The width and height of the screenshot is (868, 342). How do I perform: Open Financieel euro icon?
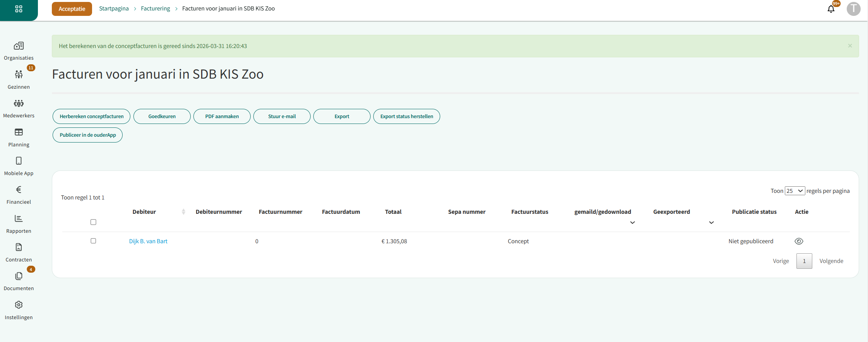pos(19,190)
